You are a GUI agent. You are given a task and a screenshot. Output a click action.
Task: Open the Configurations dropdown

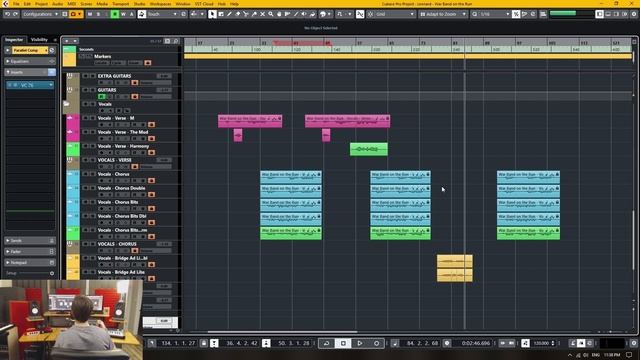[40, 14]
